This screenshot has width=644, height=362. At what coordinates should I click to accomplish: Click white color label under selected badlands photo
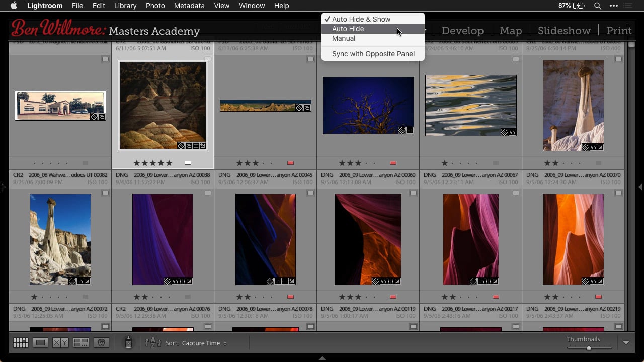[x=188, y=163]
